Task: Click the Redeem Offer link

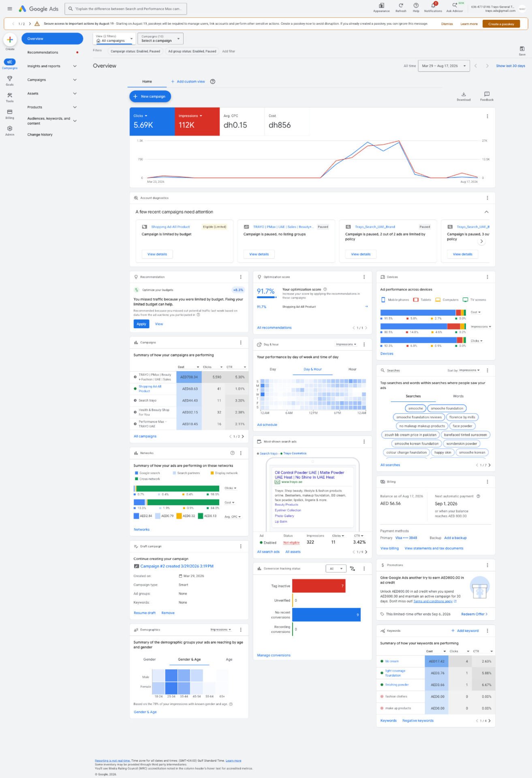Action: (x=474, y=614)
